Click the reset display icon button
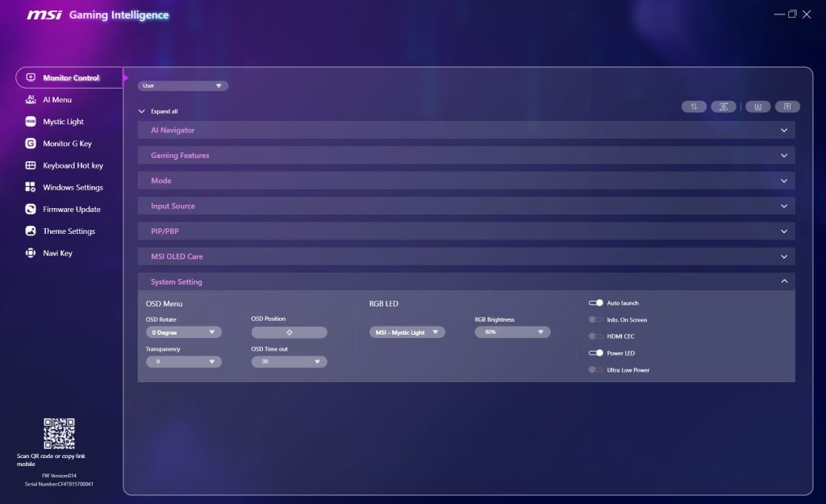This screenshot has width=826, height=504. (x=724, y=106)
